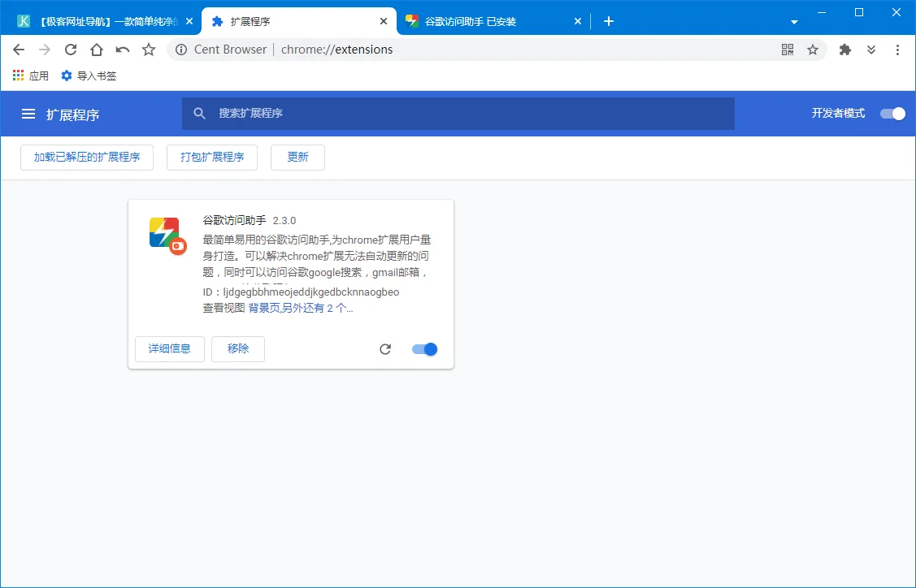Click 打包扩展程序 button
Viewport: 916px width, 588px height.
point(212,157)
